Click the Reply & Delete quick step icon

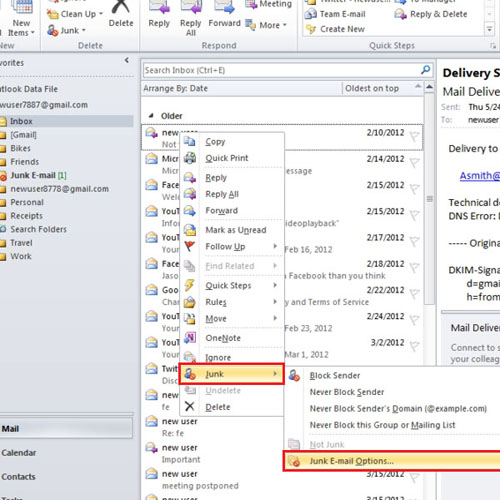(400, 14)
